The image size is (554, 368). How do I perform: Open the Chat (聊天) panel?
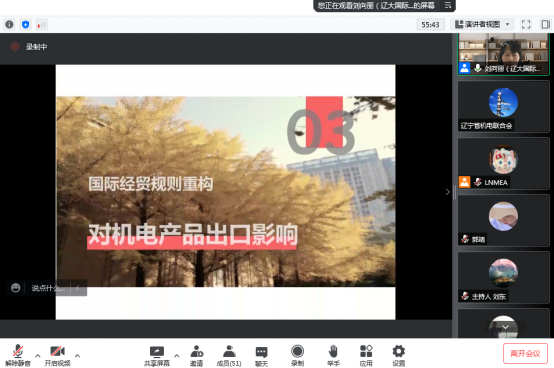click(x=261, y=356)
